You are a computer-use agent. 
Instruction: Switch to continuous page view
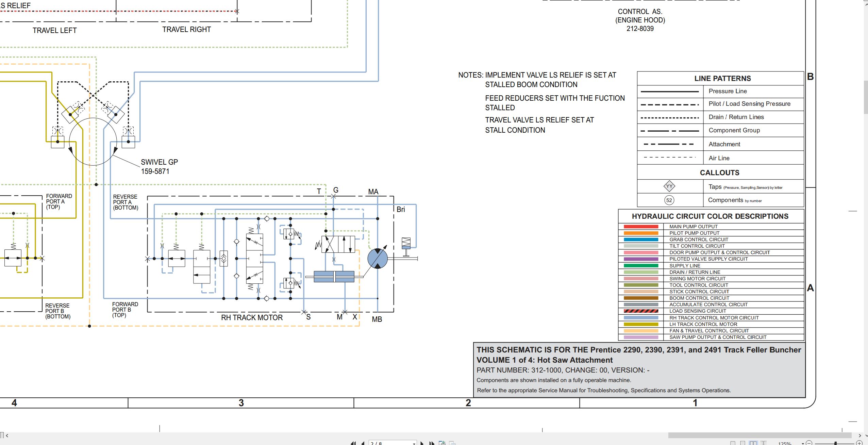[x=742, y=443]
